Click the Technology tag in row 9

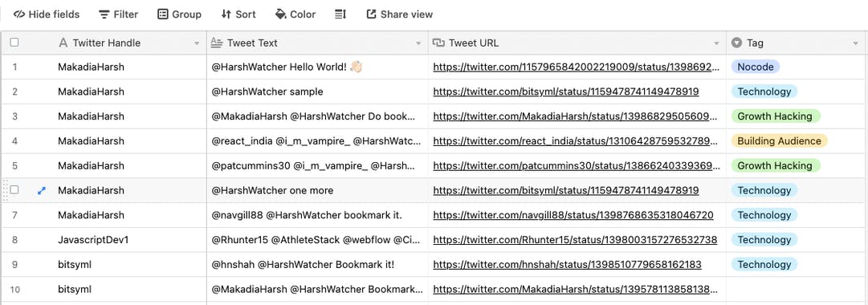764,264
